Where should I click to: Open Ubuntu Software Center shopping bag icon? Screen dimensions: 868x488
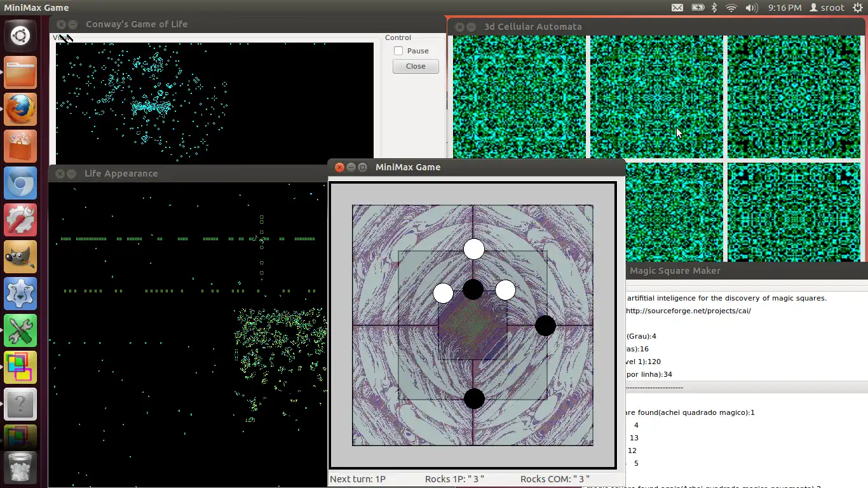[x=20, y=146]
